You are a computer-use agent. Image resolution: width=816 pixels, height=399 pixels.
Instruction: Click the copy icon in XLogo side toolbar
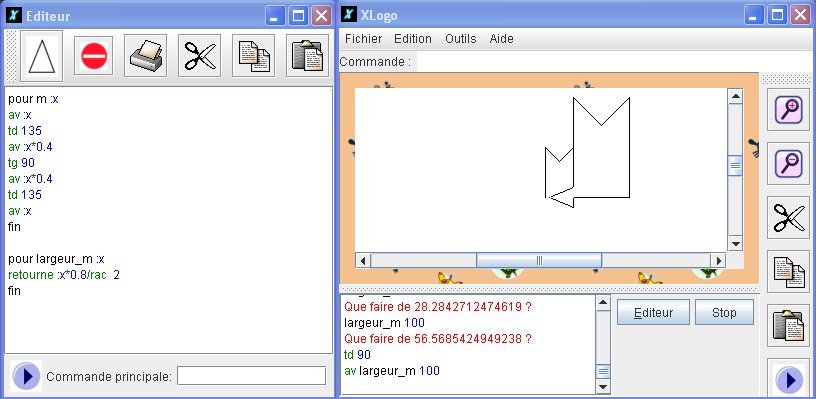point(788,272)
